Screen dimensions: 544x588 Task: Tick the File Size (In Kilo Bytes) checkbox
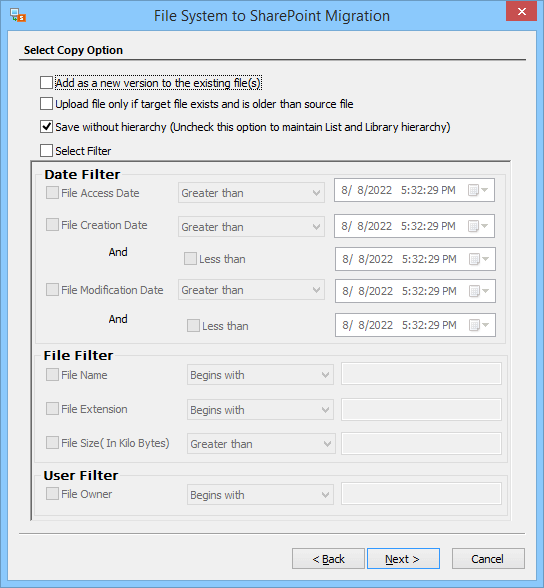[x=52, y=443]
